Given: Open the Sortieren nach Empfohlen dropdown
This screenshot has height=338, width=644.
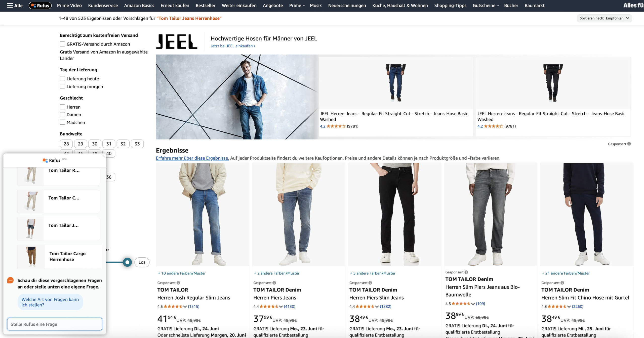Looking at the screenshot, I should coord(604,18).
